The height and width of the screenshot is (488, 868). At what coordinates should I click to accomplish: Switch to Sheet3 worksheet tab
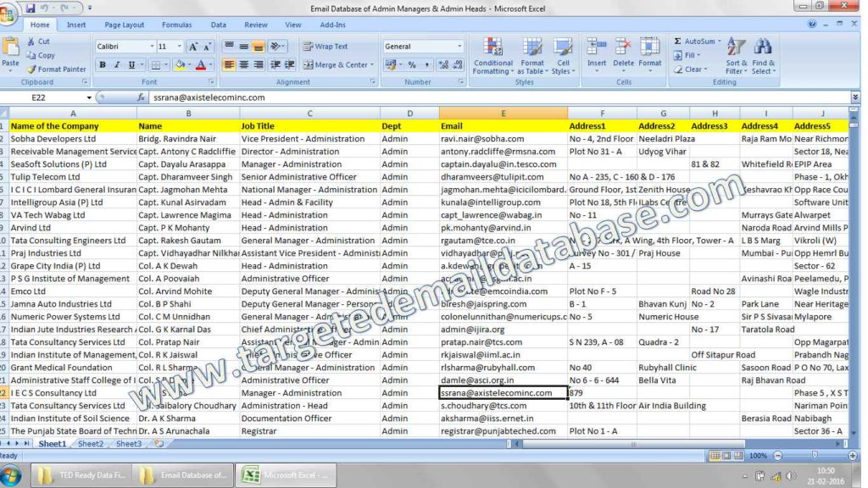(x=129, y=444)
